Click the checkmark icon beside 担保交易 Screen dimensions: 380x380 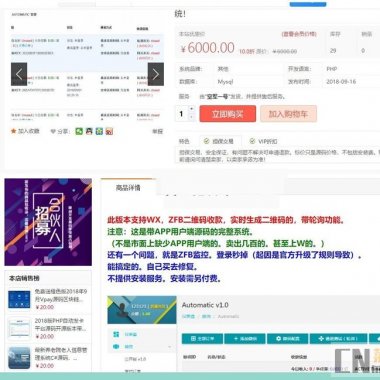pyautogui.click(x=207, y=141)
